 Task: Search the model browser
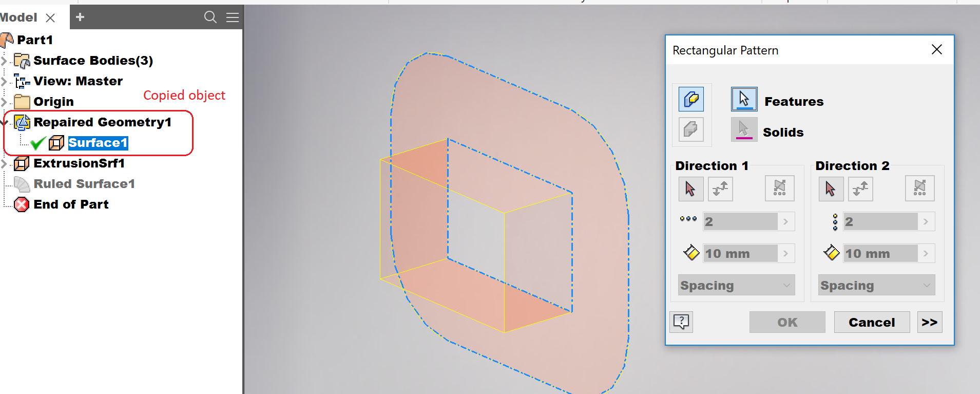pos(210,17)
